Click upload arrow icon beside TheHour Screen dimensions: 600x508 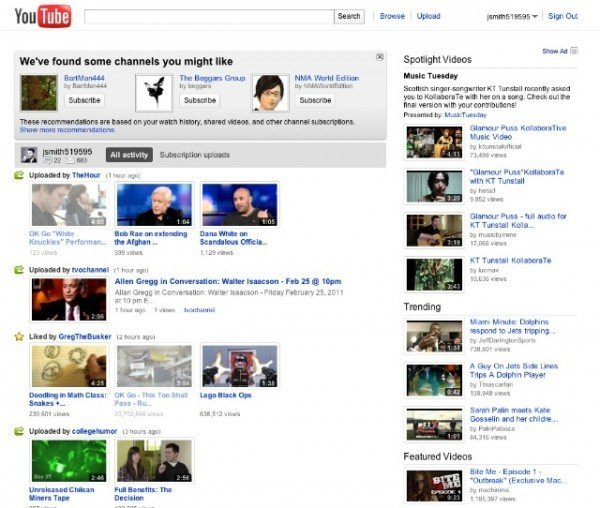click(x=19, y=175)
